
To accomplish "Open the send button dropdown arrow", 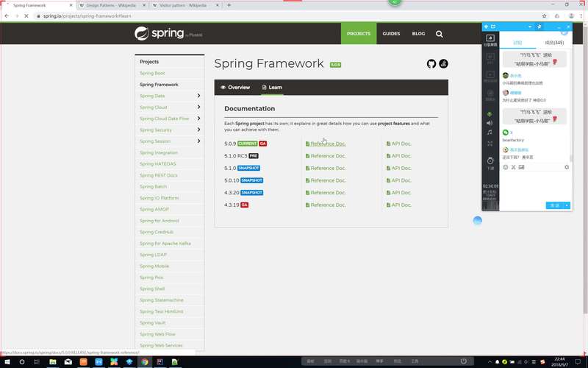I will pos(567,205).
